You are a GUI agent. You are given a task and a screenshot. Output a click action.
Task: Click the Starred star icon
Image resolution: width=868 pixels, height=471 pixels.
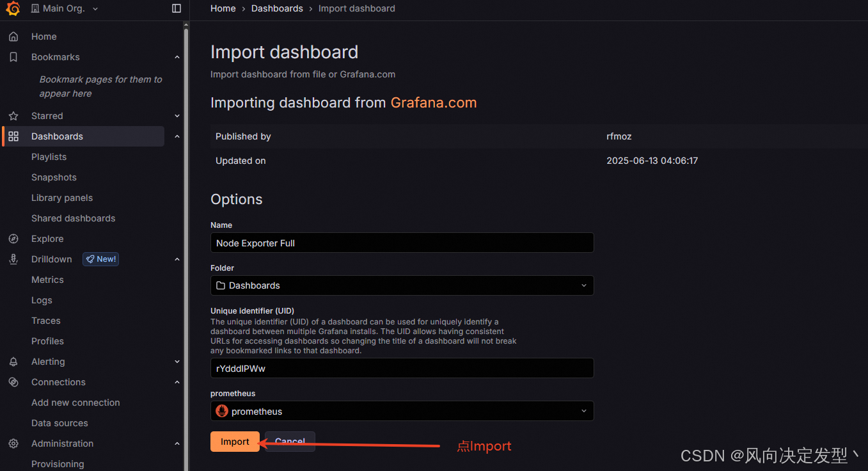13,116
